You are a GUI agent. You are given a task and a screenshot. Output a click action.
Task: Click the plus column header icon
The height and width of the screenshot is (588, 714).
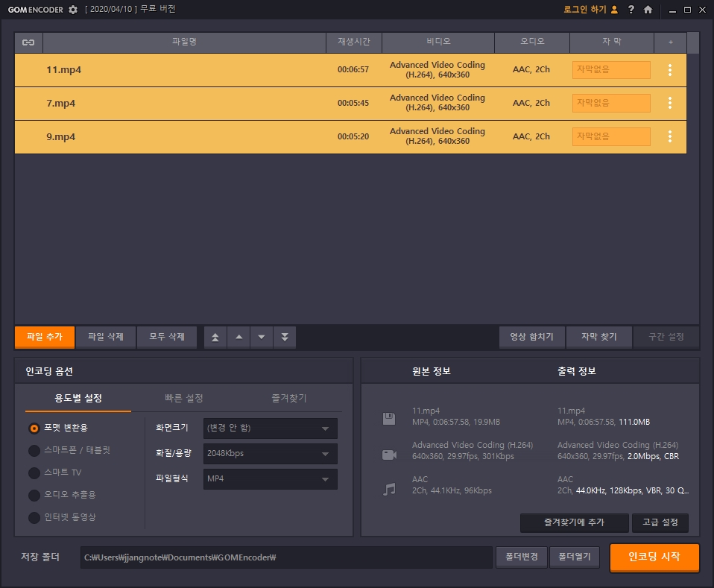tap(670, 42)
